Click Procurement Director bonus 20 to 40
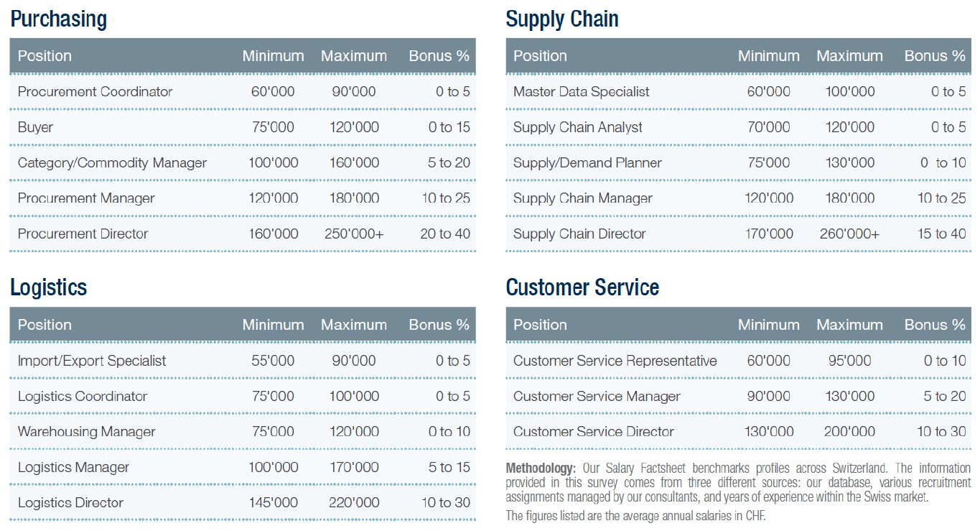980x531 pixels. coord(445,234)
